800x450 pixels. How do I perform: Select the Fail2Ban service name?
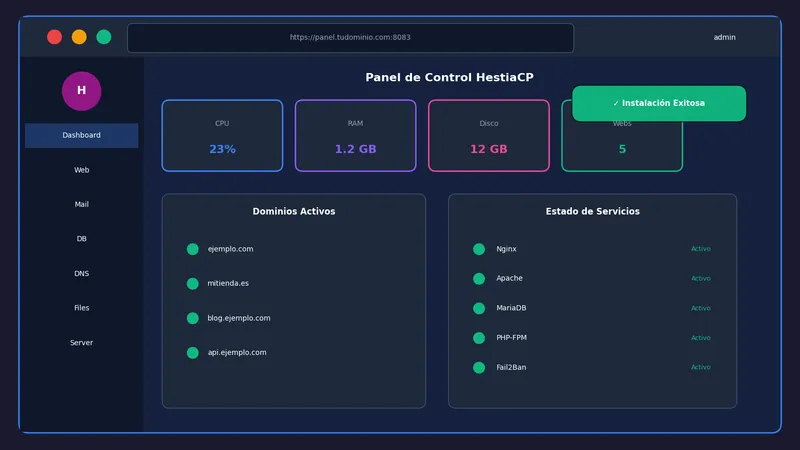(x=511, y=367)
